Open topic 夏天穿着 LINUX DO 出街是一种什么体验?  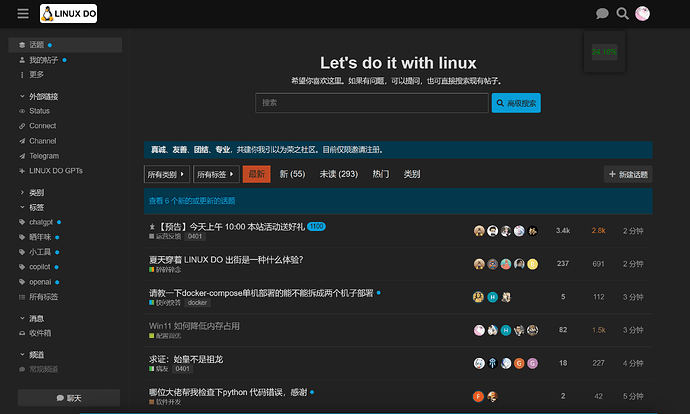click(226, 260)
